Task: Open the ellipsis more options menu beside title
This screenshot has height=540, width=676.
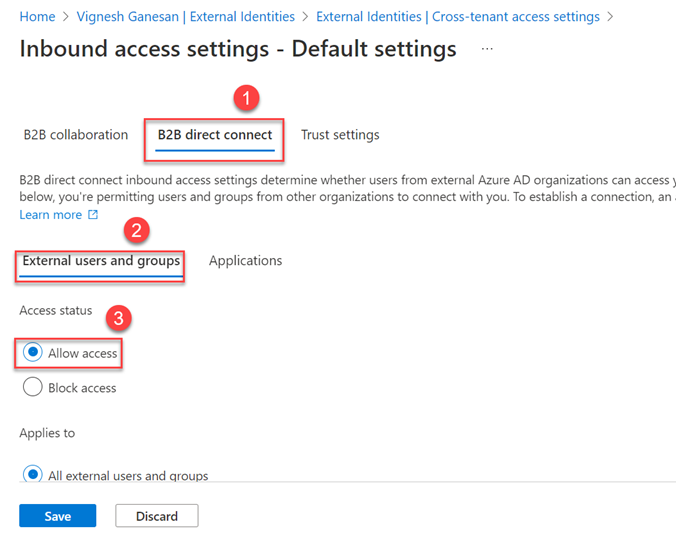Action: (488, 48)
